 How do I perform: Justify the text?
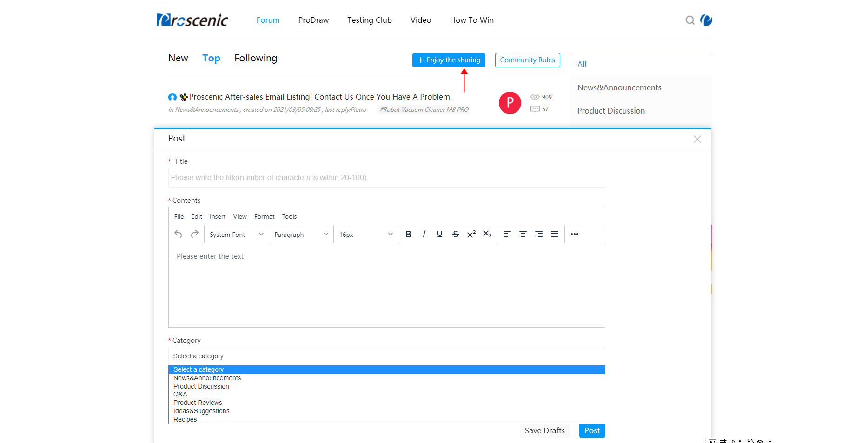(x=555, y=234)
